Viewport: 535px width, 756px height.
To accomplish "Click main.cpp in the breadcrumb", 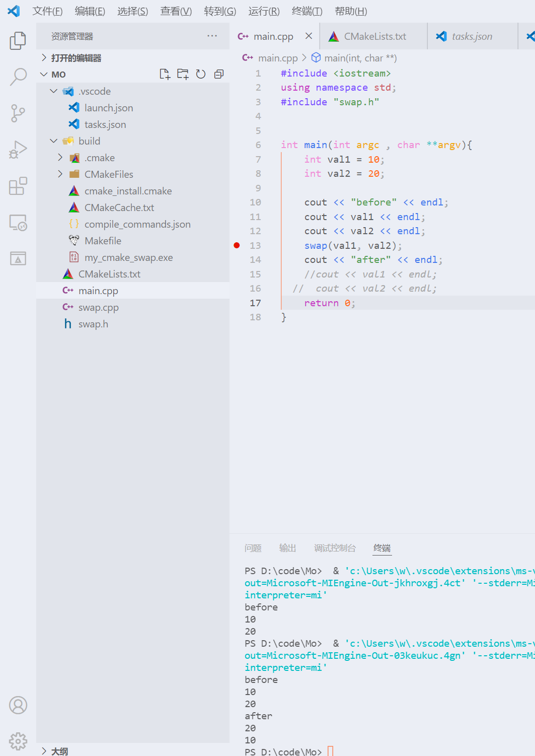I will tap(278, 58).
